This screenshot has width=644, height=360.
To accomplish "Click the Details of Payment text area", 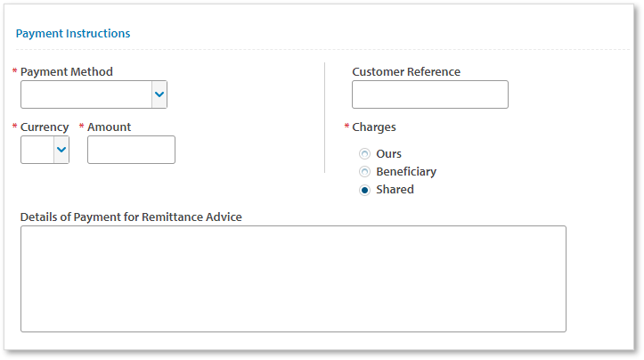I will point(293,278).
